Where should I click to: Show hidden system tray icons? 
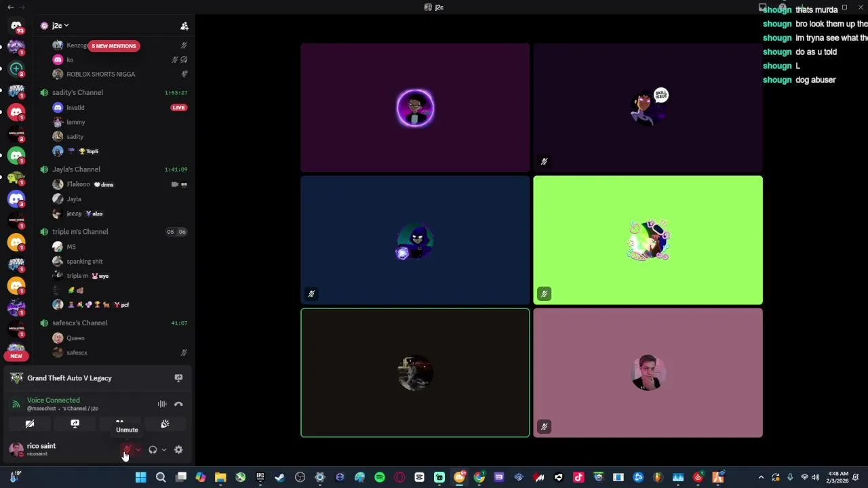pyautogui.click(x=761, y=477)
